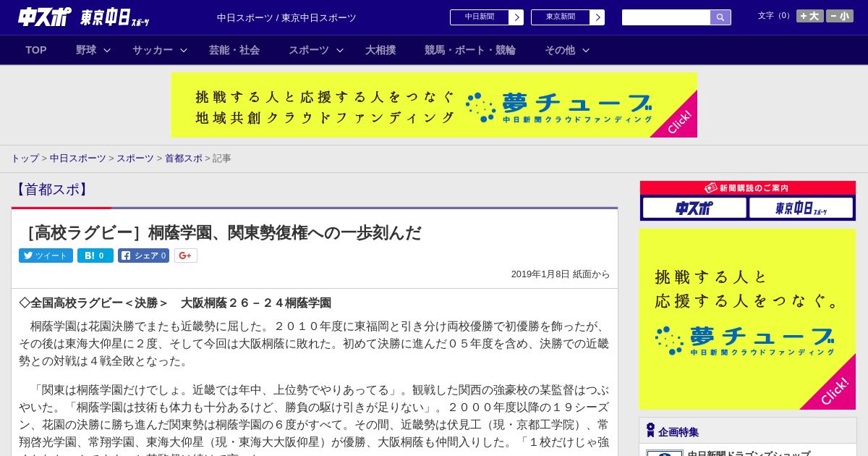The image size is (868, 456).
Task: Open 競馬・ボート・競輪 in navigation bar
Action: coord(470,50)
